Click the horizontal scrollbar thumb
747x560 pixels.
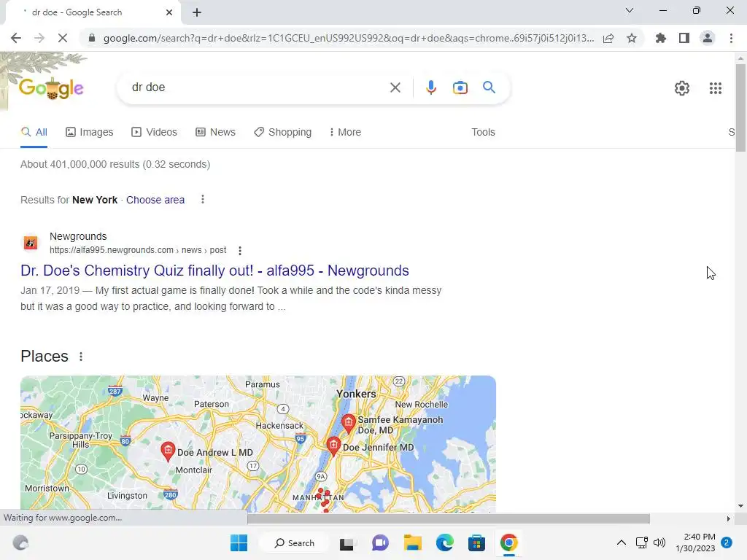click(x=449, y=518)
